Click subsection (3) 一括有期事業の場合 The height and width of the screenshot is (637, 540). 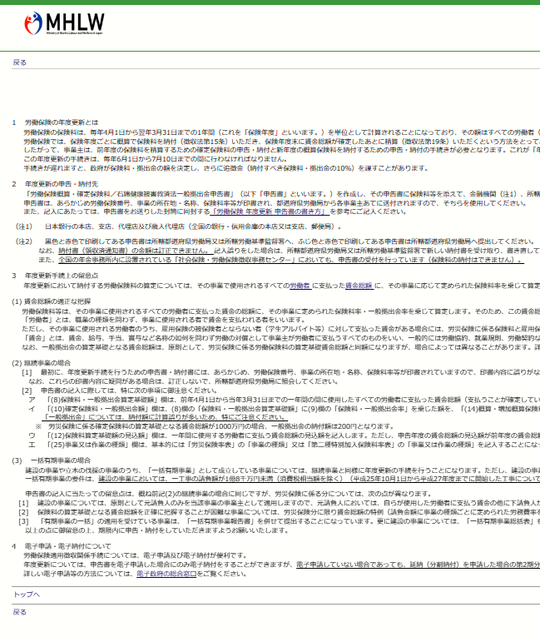coord(51,460)
